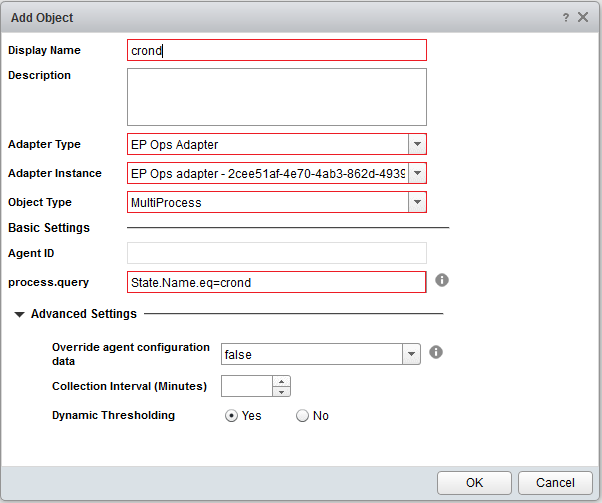Select No for Dynamic Thresholding
This screenshot has width=602, height=503.
click(x=302, y=416)
